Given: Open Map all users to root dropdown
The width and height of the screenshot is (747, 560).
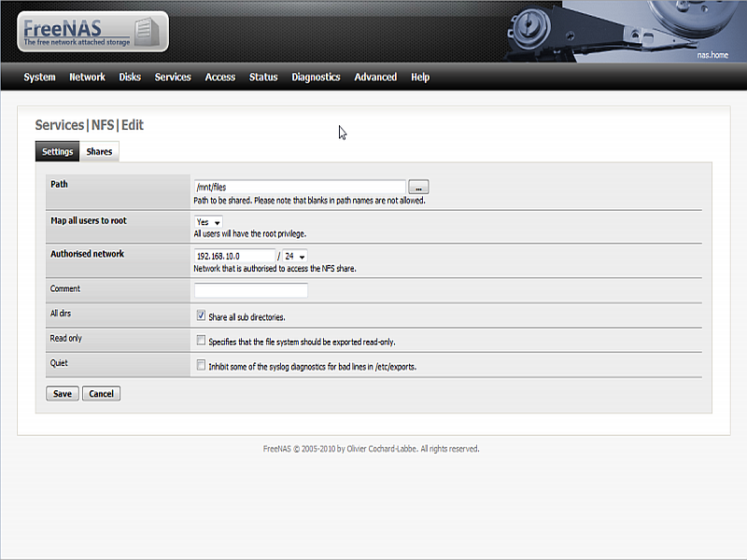Looking at the screenshot, I should (208, 222).
